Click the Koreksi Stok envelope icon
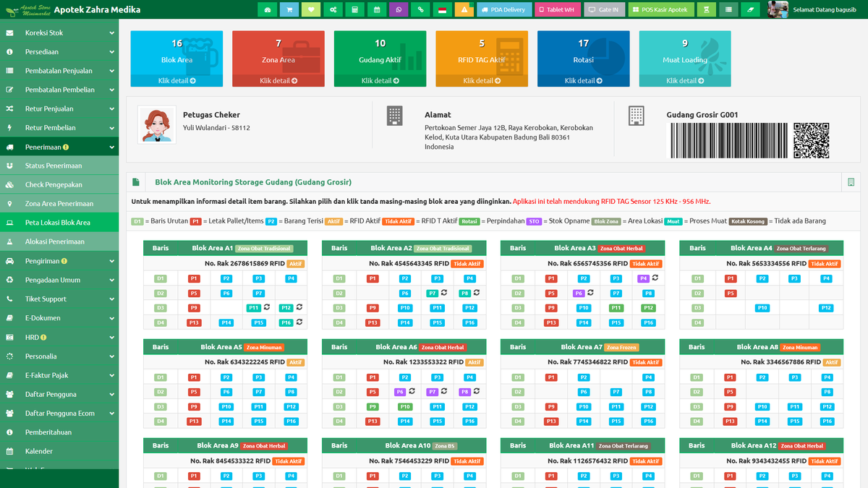This screenshot has height=488, width=868. (9, 33)
